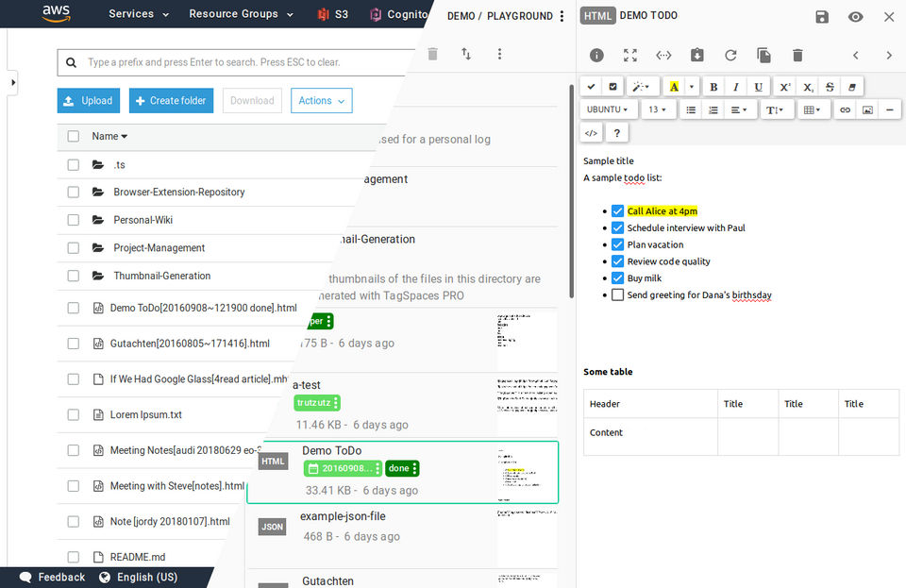Open the magic wand style dropdown
This screenshot has width=906, height=588.
click(641, 87)
